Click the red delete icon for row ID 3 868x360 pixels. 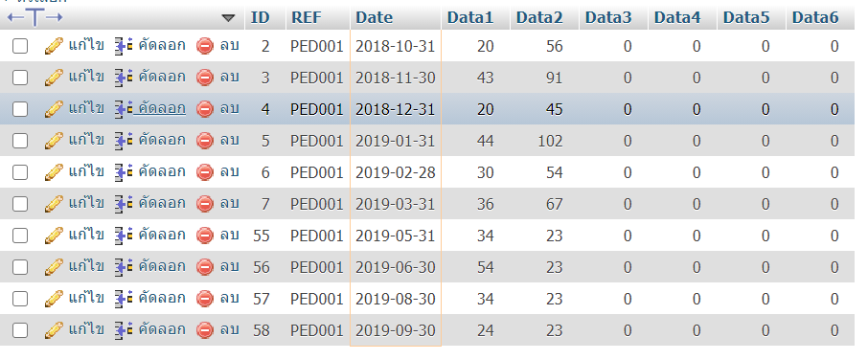[x=205, y=78]
